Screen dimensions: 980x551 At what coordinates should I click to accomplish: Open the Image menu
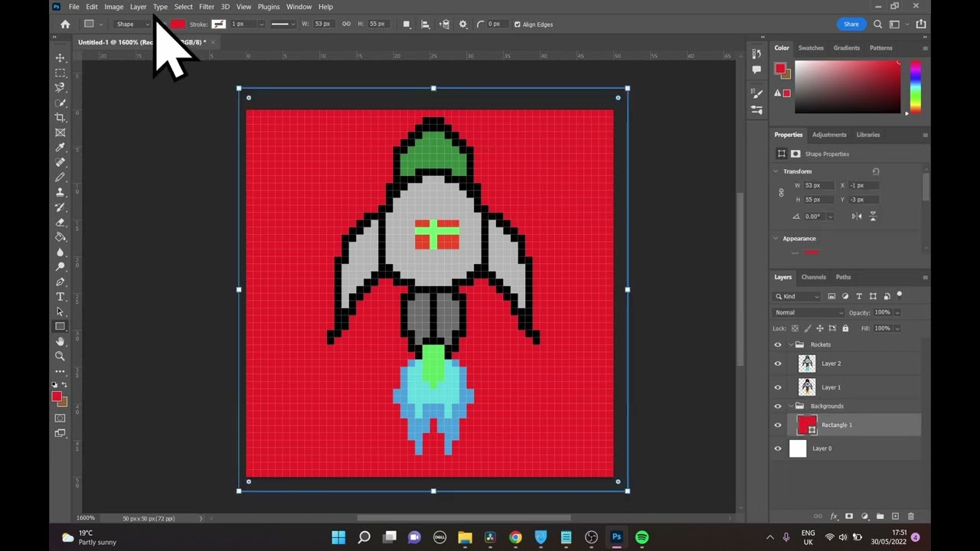pyautogui.click(x=113, y=7)
